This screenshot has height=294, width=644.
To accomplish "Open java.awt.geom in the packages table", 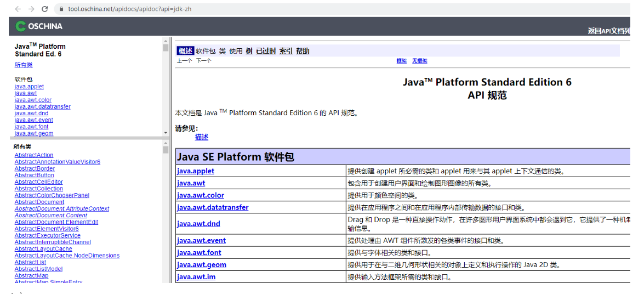I will pyautogui.click(x=201, y=265).
